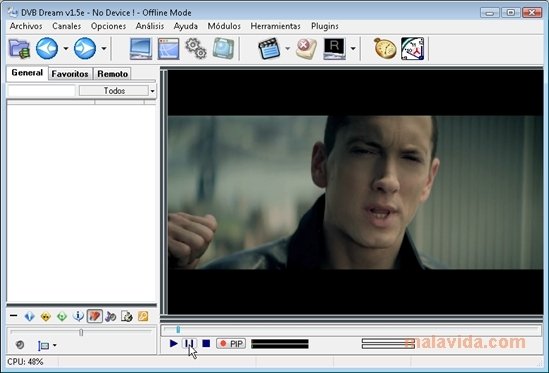
Task: Click the PIP record button
Action: tap(231, 344)
